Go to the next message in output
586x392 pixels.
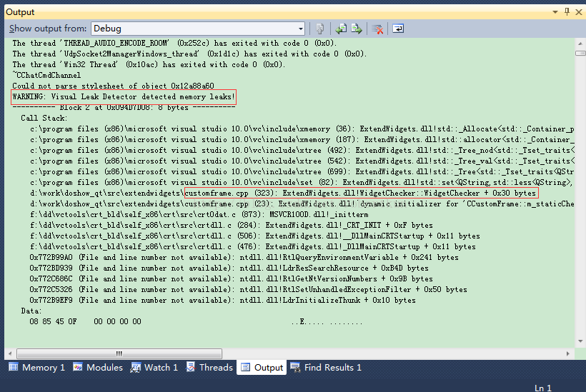[x=357, y=29]
